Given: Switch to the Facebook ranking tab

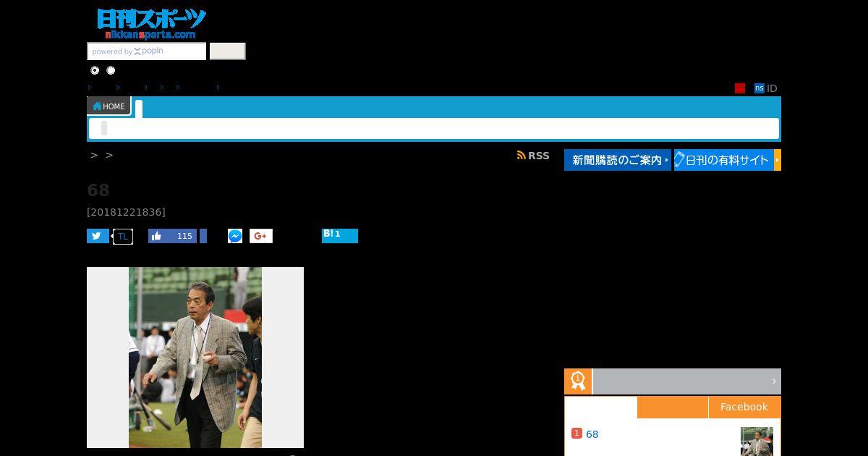Looking at the screenshot, I should point(744,407).
